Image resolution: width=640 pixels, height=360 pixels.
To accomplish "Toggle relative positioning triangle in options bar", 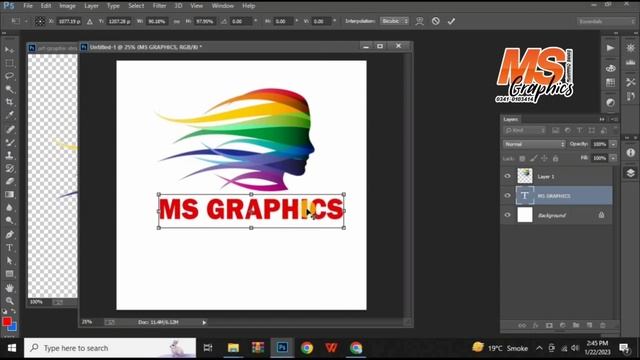I will [x=90, y=21].
